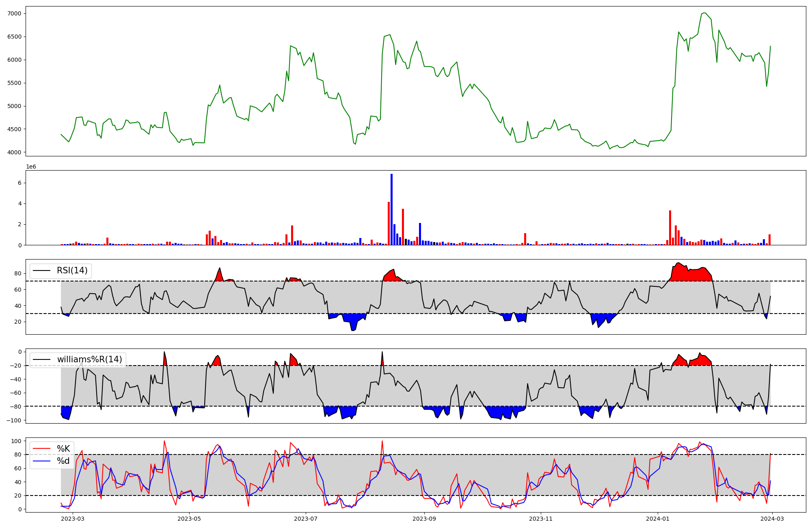Click the 2024-03 x-axis date label
812x528 pixels.
click(772, 519)
